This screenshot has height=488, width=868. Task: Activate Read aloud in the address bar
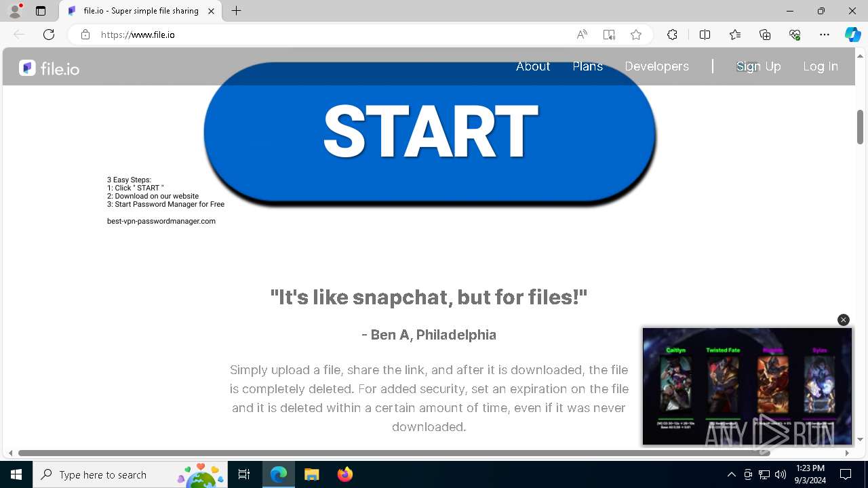click(582, 35)
